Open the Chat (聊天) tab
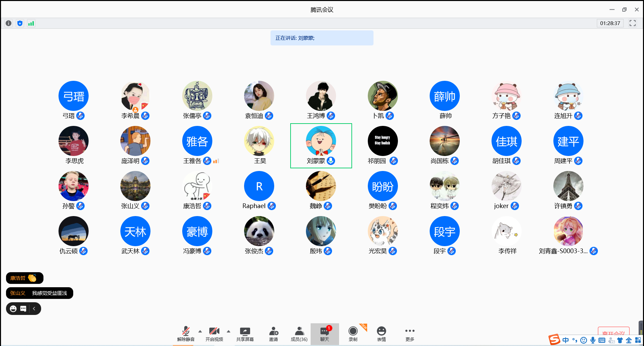Image resolution: width=644 pixels, height=346 pixels. tap(324, 334)
